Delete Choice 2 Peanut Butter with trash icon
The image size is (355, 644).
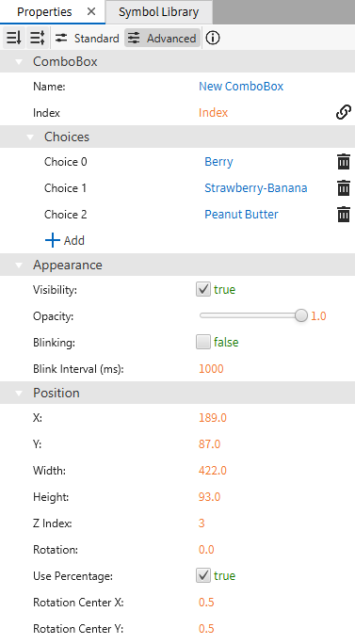pos(344,215)
